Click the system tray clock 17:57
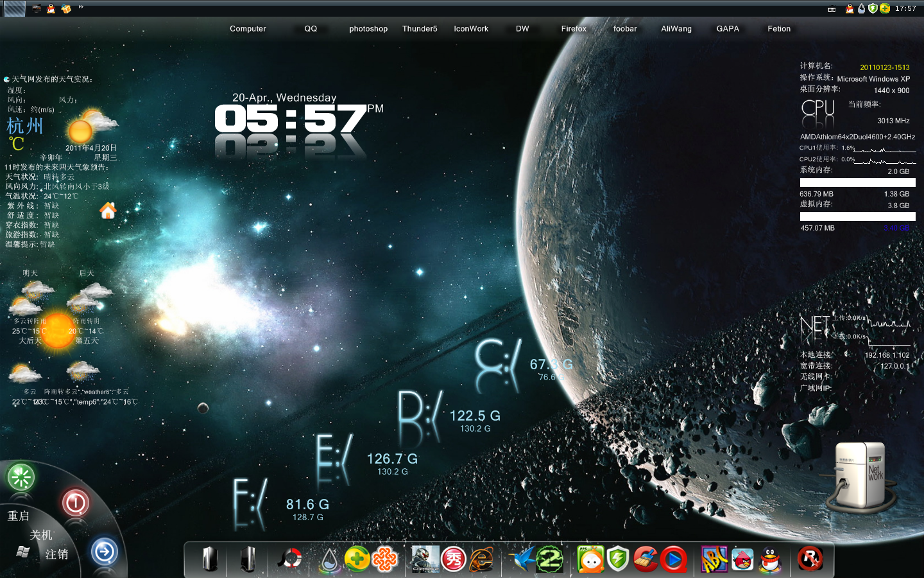Viewport: 924px width, 578px height. coord(905,8)
